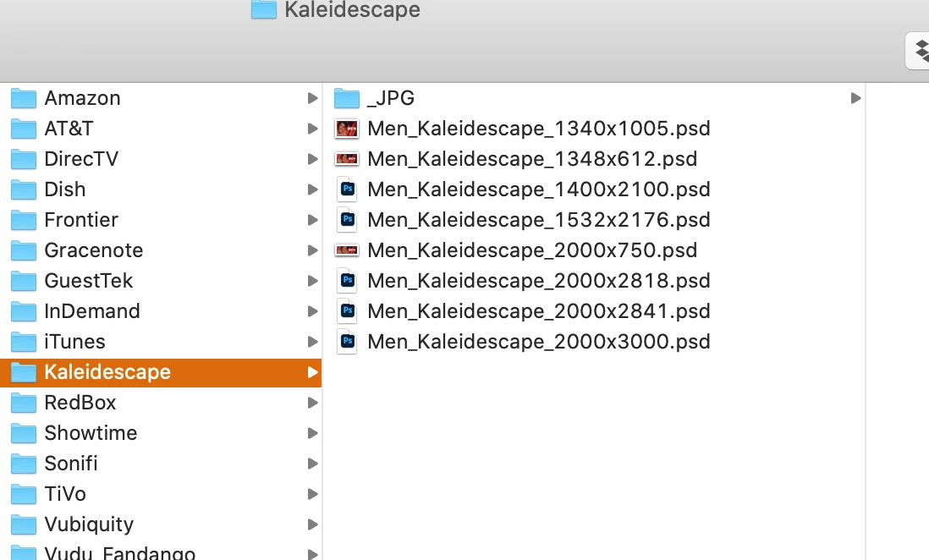Select the file name Men_Kaleidescape_2000x3000.psd
The width and height of the screenshot is (929, 560).
[x=539, y=342]
